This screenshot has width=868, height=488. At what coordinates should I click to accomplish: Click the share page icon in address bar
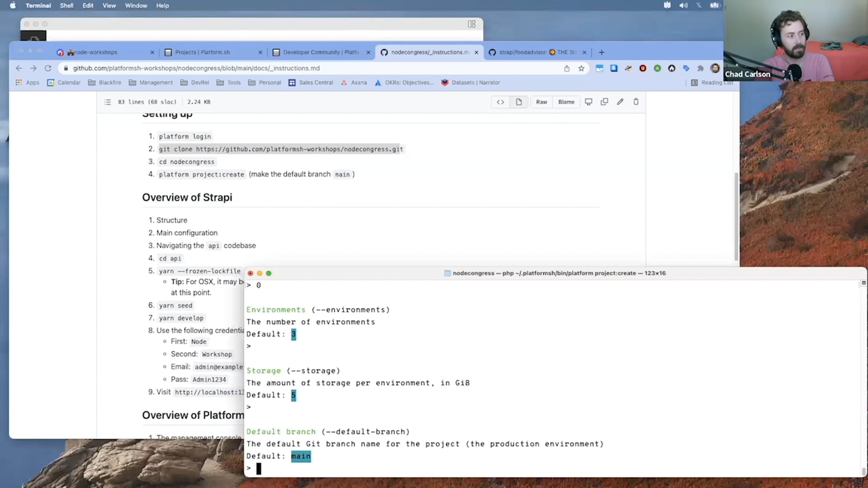pyautogui.click(x=566, y=68)
